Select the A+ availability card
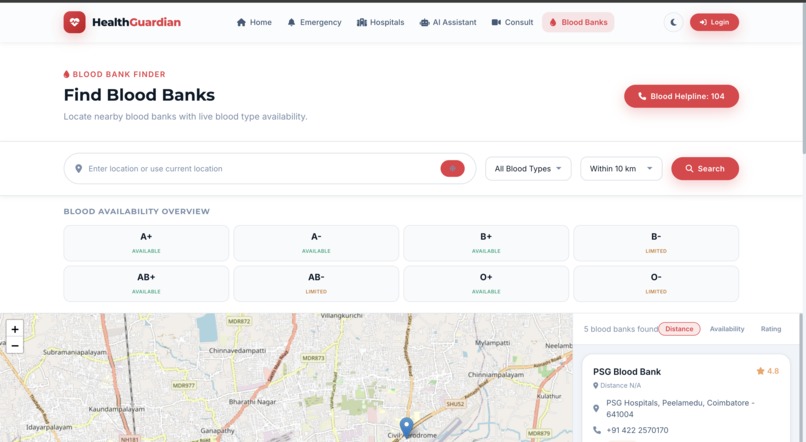The height and width of the screenshot is (442, 806). tap(146, 243)
